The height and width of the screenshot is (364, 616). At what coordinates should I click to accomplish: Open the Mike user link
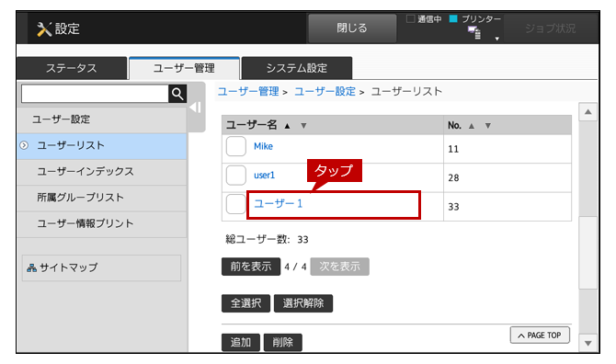click(263, 146)
